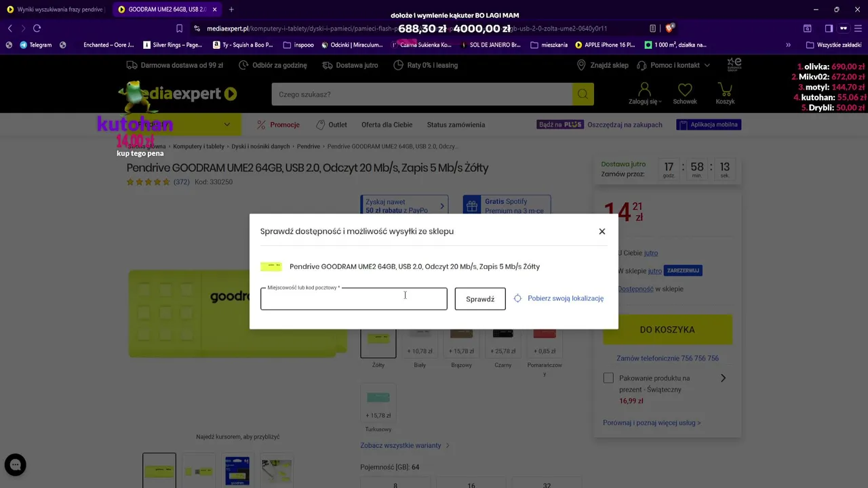Click the Znajdź sklep pin icon
The height and width of the screenshot is (488, 868).
[x=581, y=65]
